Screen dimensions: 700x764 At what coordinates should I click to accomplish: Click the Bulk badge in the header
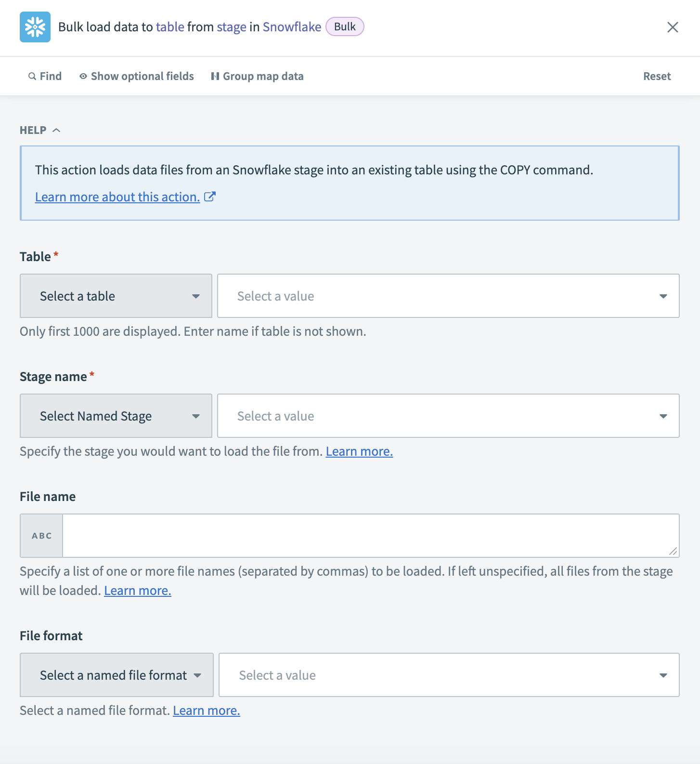coord(344,26)
